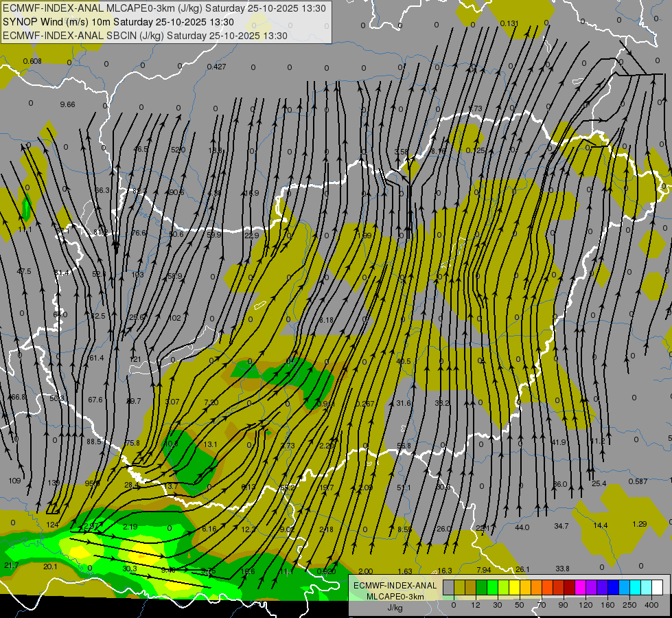The width and height of the screenshot is (672, 618).
Task: Pick the purple legend swatch
Action: pyautogui.click(x=592, y=587)
